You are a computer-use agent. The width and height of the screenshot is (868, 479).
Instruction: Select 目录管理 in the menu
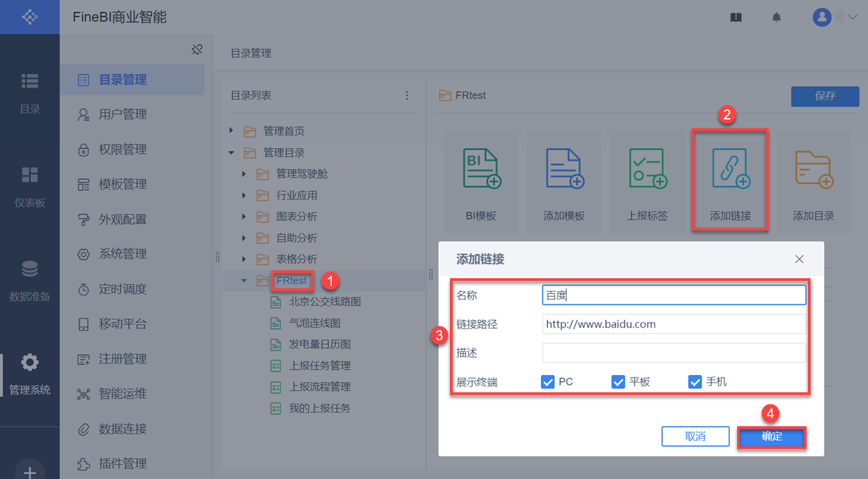coord(132,80)
